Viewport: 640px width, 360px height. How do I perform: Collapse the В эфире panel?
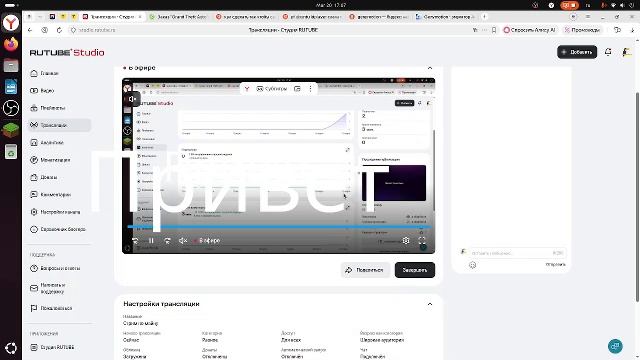tap(430, 68)
